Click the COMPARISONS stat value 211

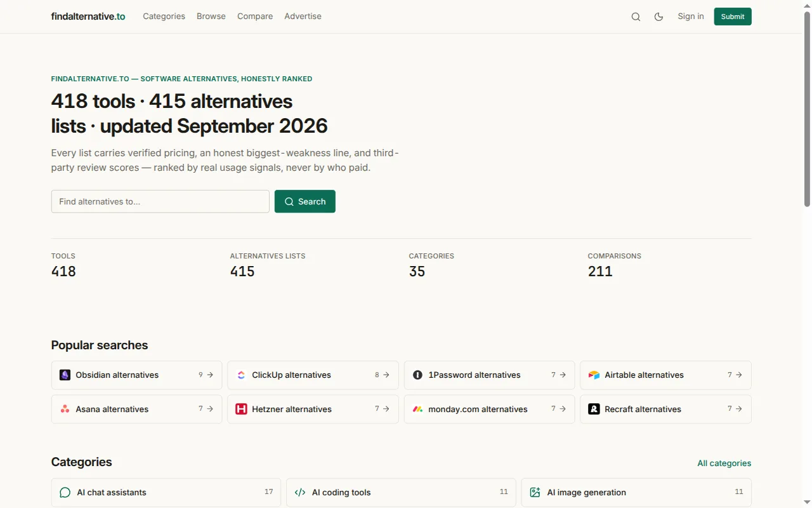pyautogui.click(x=600, y=271)
